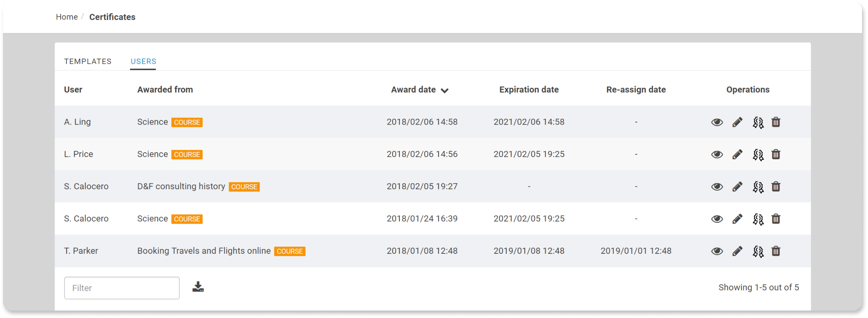The image size is (868, 318).
Task: Edit D&F consulting history certificate pencil icon
Action: click(x=737, y=187)
